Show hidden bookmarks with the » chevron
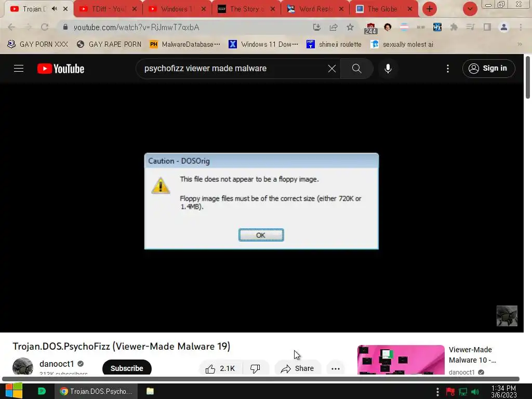532x399 pixels. pyautogui.click(x=520, y=44)
